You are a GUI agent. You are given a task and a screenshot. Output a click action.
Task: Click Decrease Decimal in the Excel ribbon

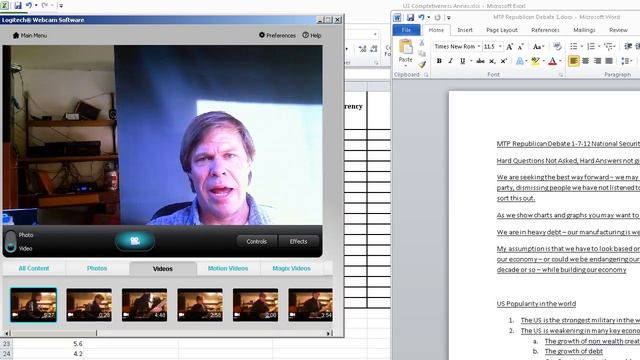pyautogui.click(x=374, y=49)
